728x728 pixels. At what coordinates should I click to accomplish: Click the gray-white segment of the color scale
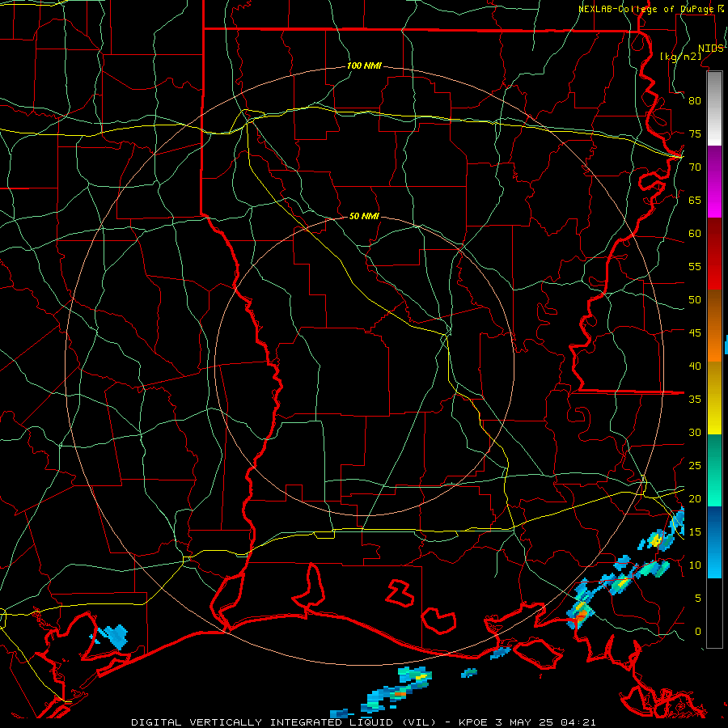(x=714, y=108)
